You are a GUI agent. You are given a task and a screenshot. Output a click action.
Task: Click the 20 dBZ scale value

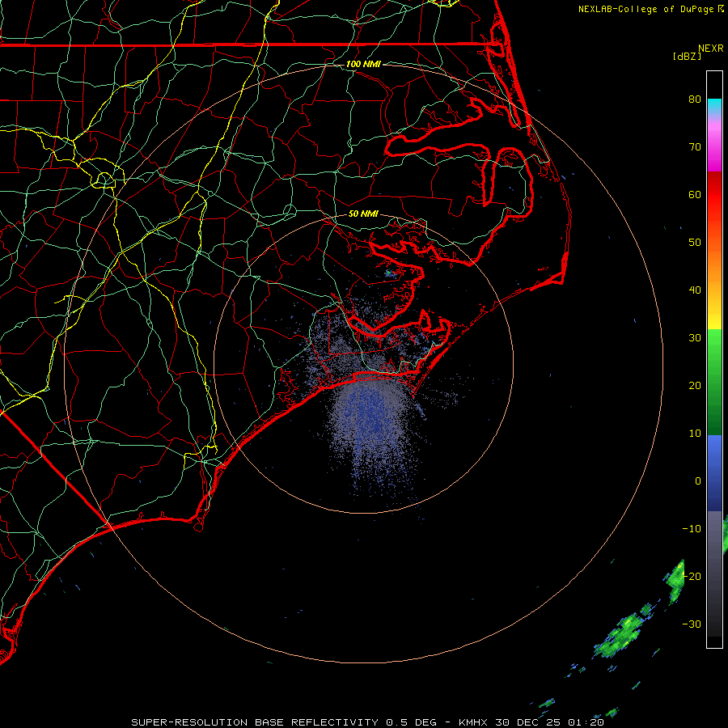coord(695,385)
